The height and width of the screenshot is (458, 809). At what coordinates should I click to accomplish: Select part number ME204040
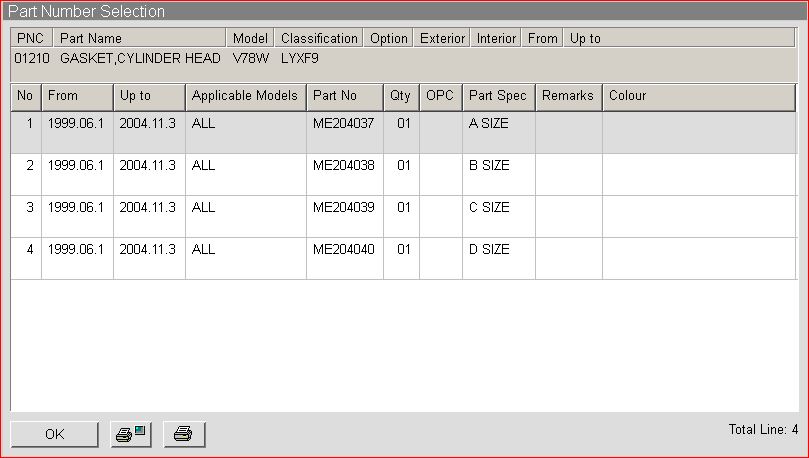tap(343, 250)
